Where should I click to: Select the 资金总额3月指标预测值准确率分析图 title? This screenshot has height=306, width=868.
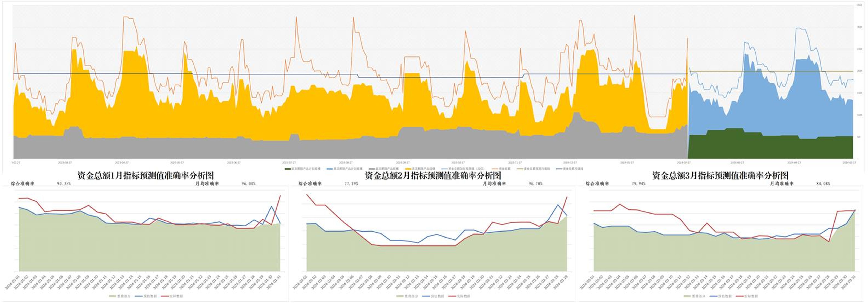click(x=720, y=175)
